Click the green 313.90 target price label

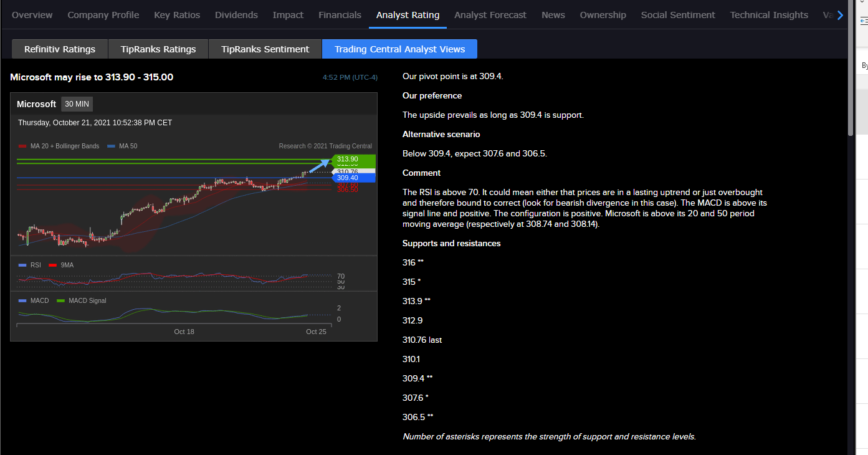(353, 160)
